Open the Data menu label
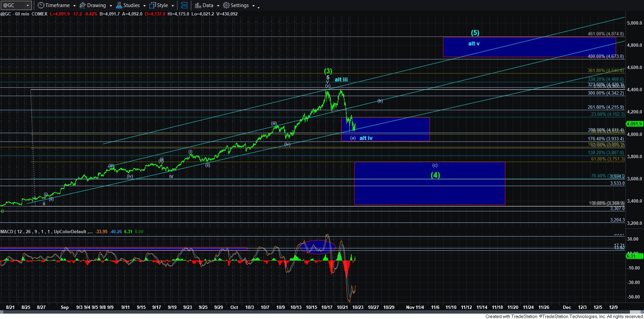Image resolution: width=644 pixels, height=319 pixels. point(208,5)
